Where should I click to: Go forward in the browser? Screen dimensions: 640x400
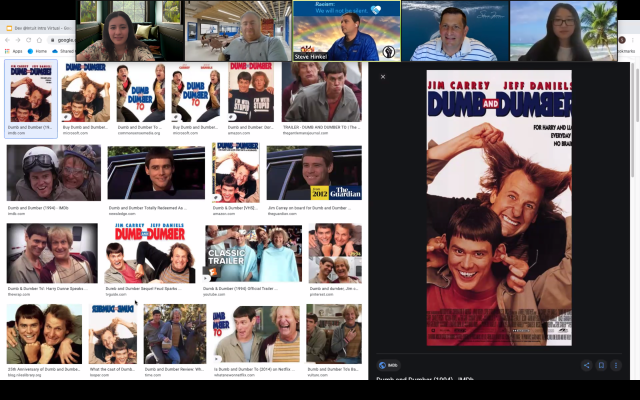[18, 40]
